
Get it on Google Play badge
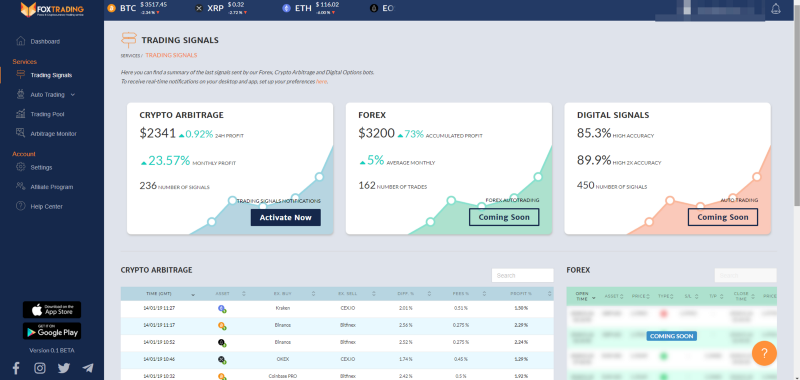(x=52, y=331)
